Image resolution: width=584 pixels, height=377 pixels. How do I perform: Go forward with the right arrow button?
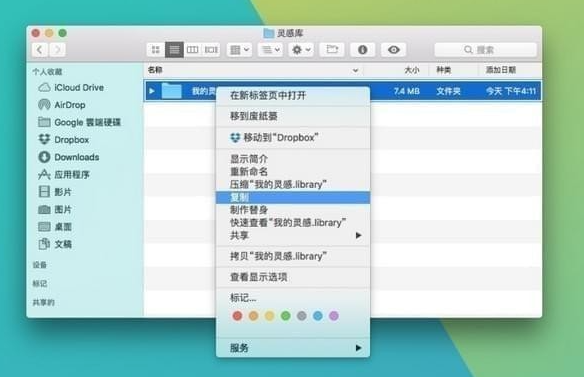57,50
